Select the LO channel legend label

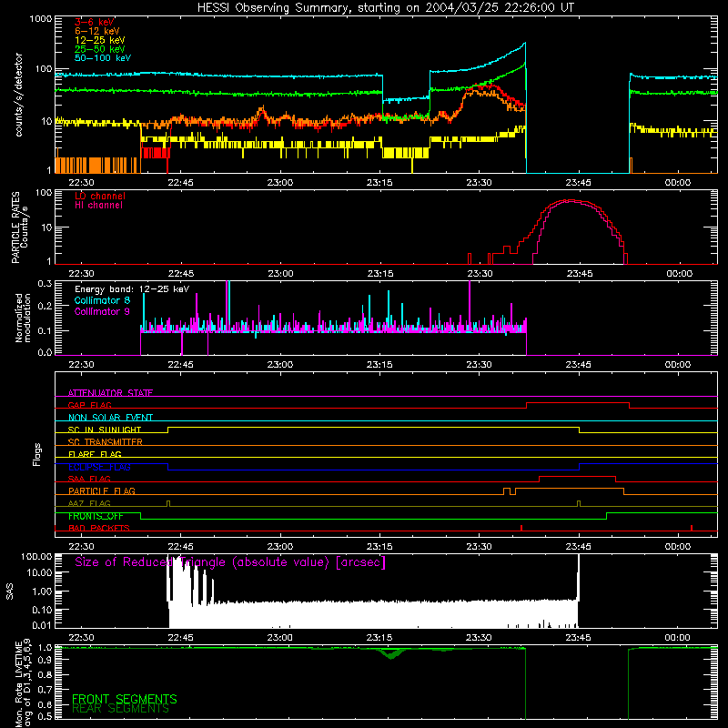coord(100,196)
